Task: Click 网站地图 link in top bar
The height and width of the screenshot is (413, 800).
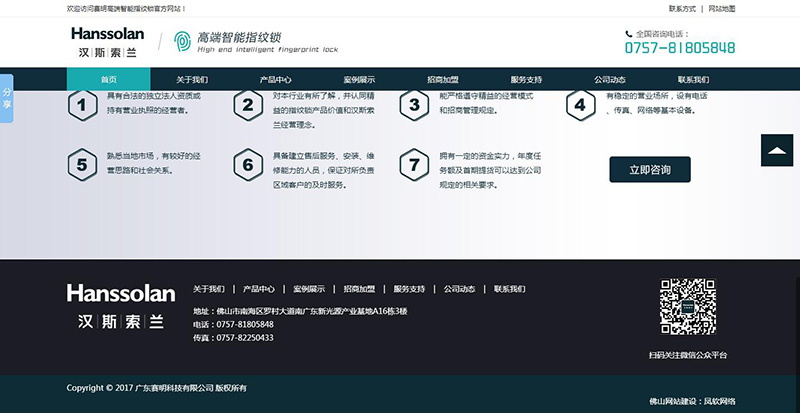Action: [x=722, y=9]
